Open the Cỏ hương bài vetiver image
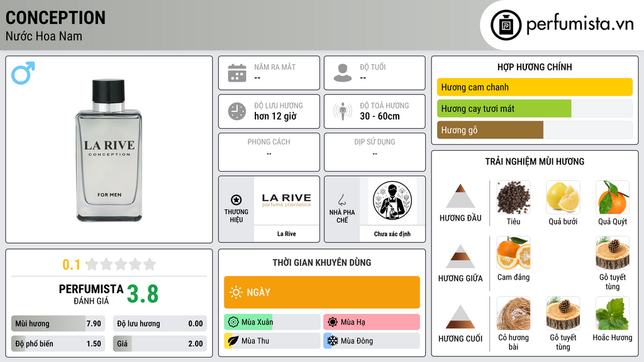644x362 pixels. 513,313
